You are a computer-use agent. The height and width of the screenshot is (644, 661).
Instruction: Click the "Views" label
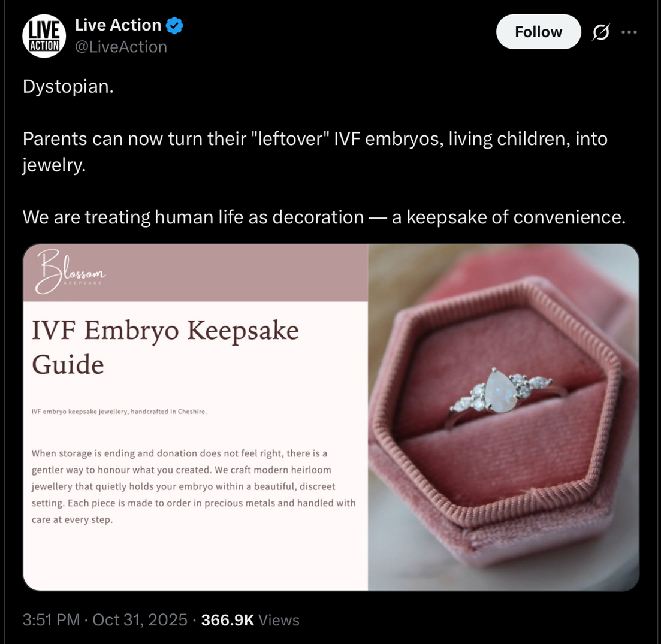[279, 620]
